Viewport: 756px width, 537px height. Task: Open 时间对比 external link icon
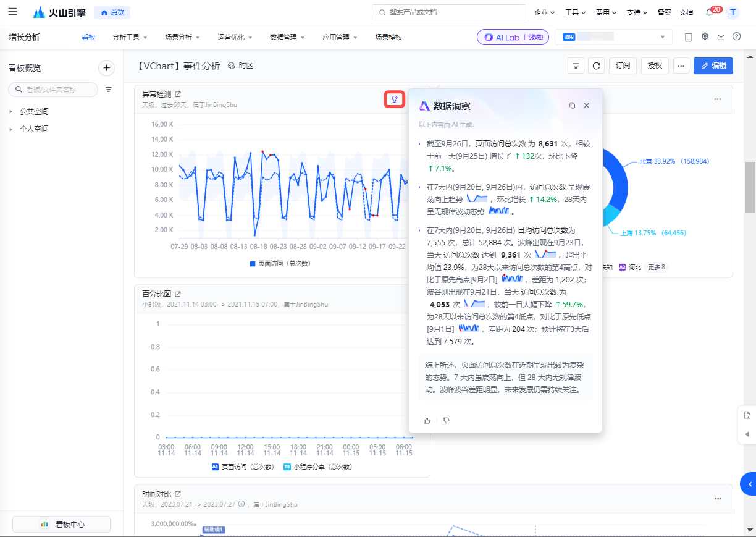(178, 494)
